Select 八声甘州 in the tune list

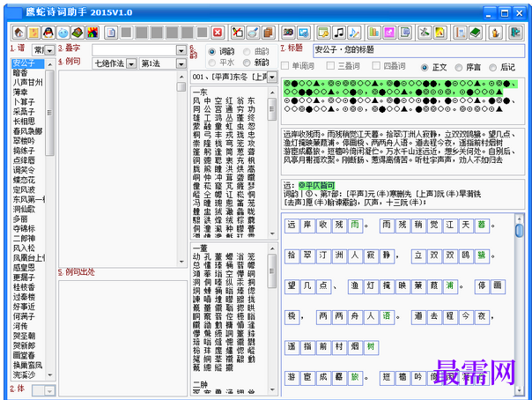point(28,83)
